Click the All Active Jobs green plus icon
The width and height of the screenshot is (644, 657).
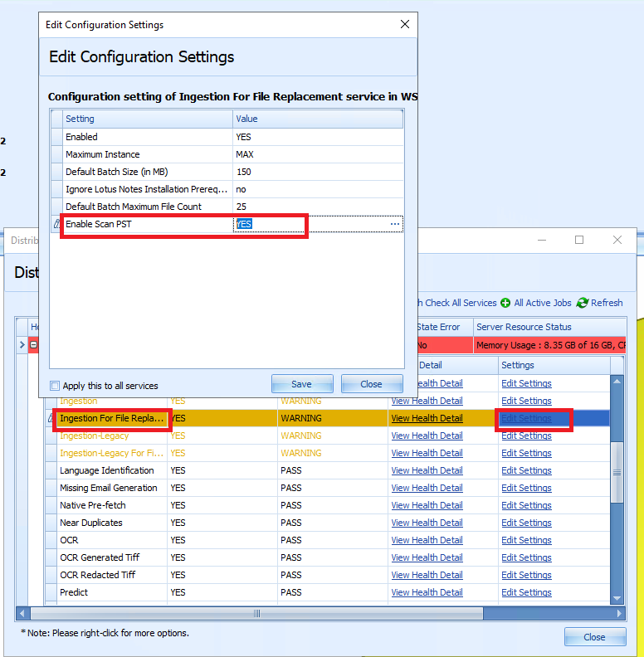(x=505, y=303)
